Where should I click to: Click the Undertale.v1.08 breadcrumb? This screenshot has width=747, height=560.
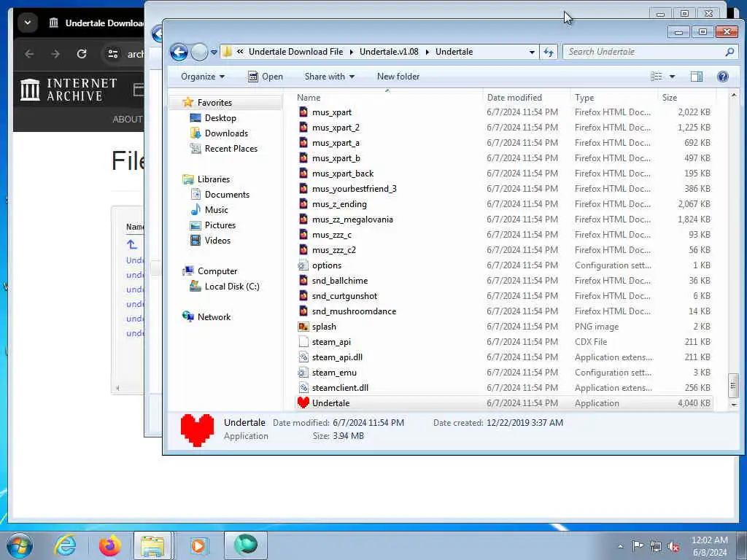tap(389, 52)
